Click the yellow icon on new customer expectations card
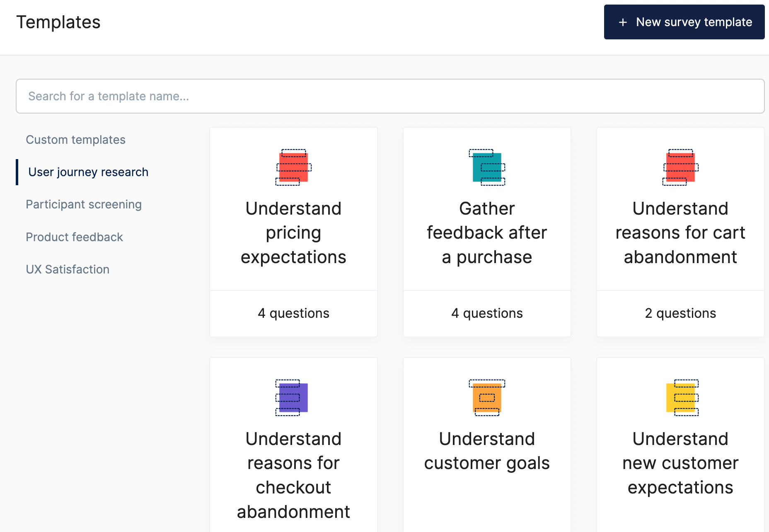Image resolution: width=769 pixels, height=532 pixels. pos(682,398)
